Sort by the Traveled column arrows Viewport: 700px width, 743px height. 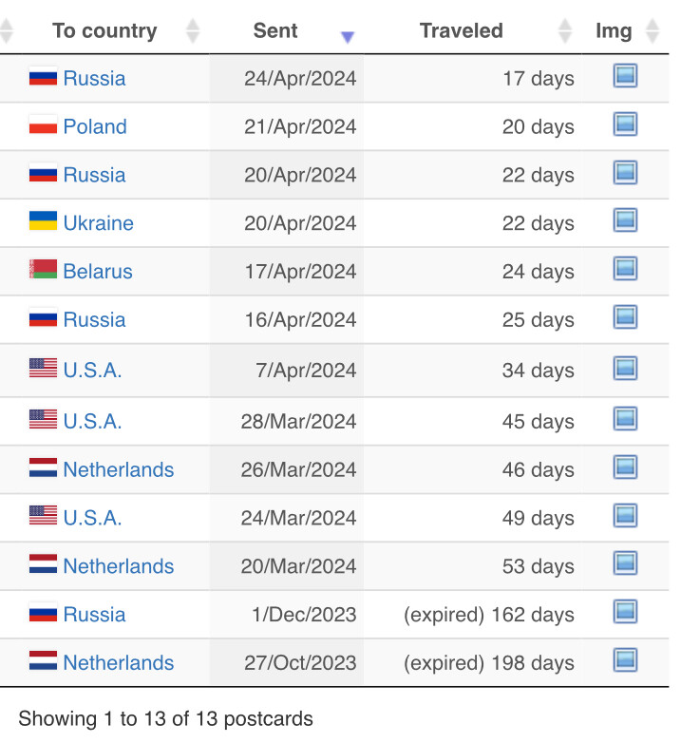pos(565,30)
